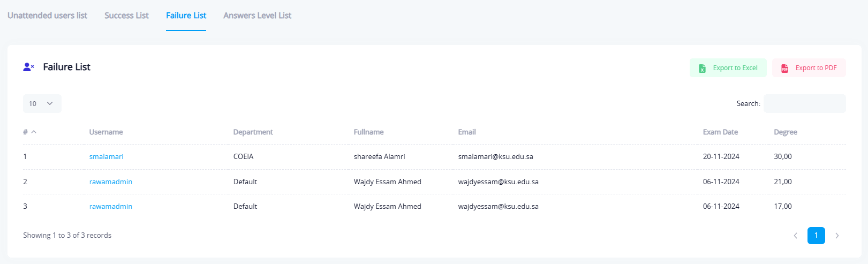Sort by the Exam Date column header
Viewport: 868px width, 264px height.
720,132
